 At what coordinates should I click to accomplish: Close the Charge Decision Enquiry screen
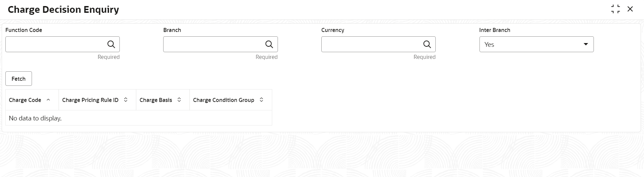[x=630, y=9]
